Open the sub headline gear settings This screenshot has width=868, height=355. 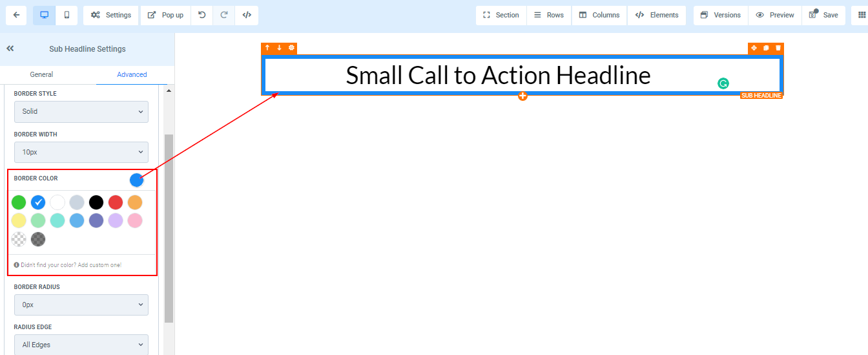click(x=291, y=48)
